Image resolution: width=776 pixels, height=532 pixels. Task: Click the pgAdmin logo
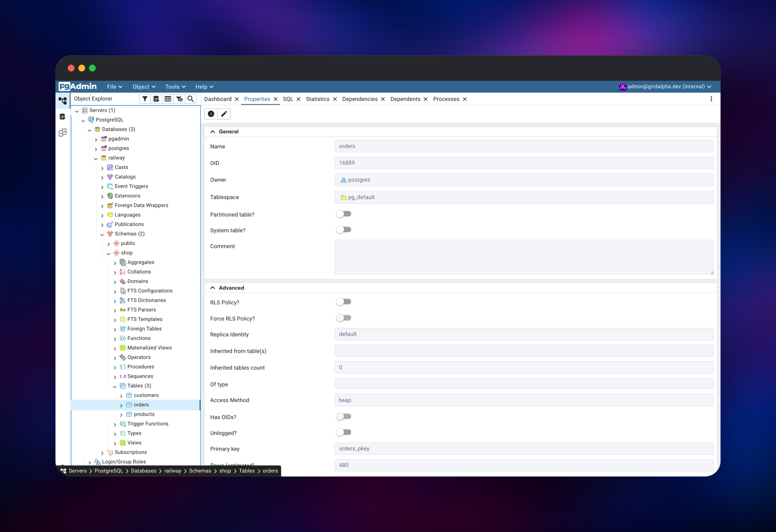(x=77, y=87)
